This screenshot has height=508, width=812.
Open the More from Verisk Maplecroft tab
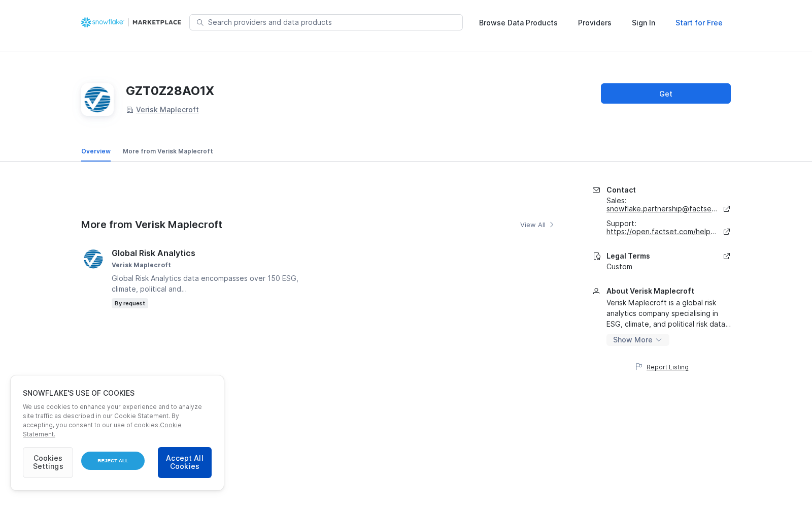coord(168,151)
